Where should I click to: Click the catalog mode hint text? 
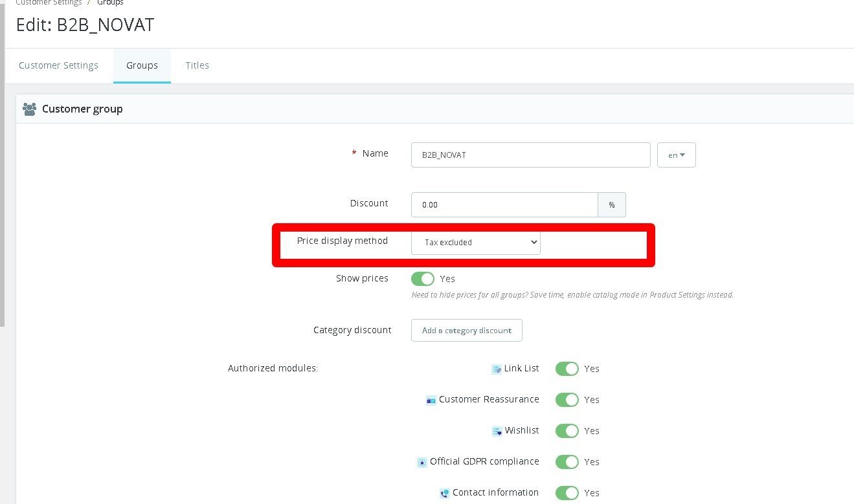click(x=572, y=295)
